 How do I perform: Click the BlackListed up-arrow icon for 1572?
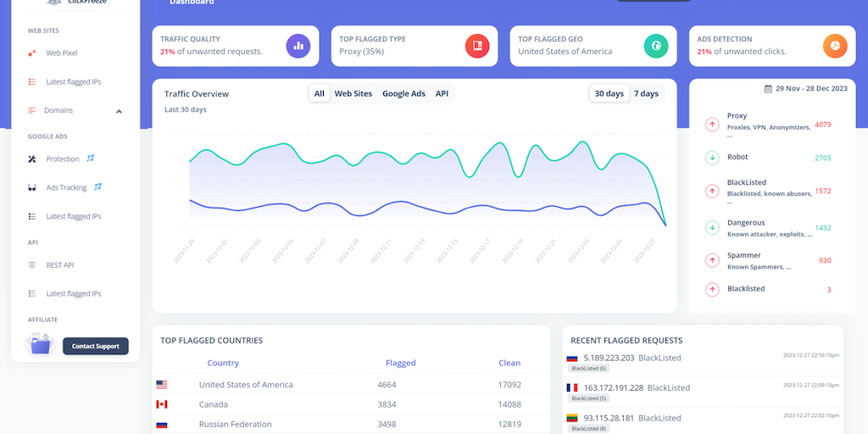pyautogui.click(x=712, y=191)
